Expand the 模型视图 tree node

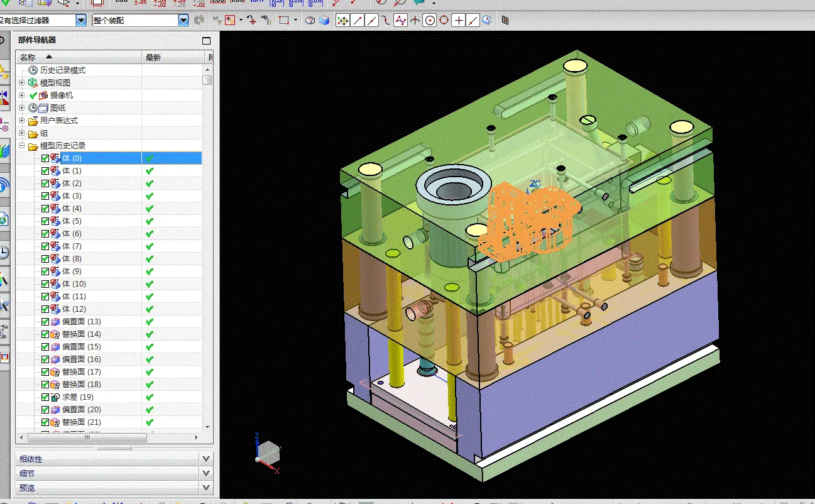22,83
